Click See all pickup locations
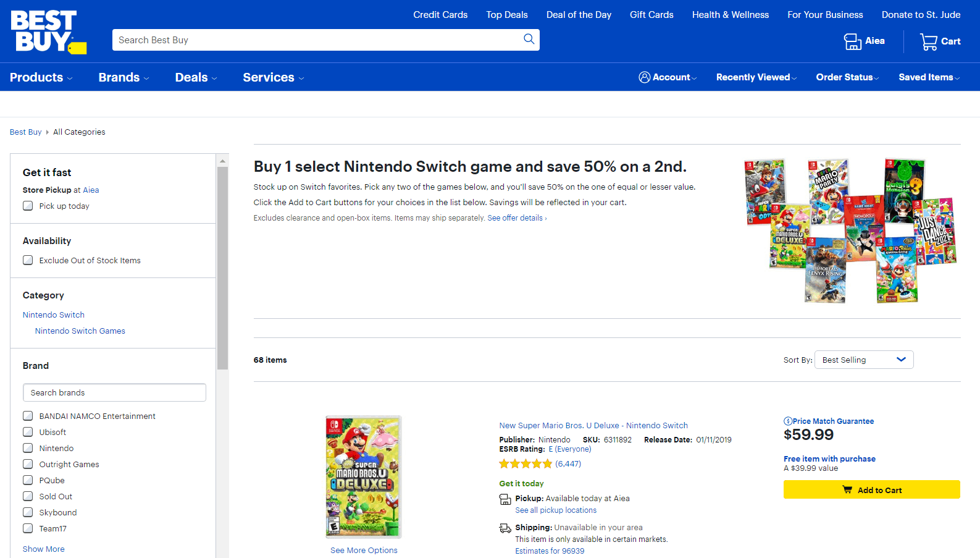This screenshot has width=980, height=558. pyautogui.click(x=556, y=510)
